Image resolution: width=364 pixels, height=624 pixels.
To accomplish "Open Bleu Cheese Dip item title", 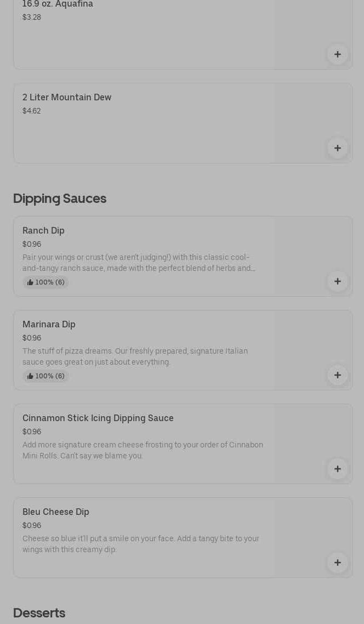I will [56, 512].
